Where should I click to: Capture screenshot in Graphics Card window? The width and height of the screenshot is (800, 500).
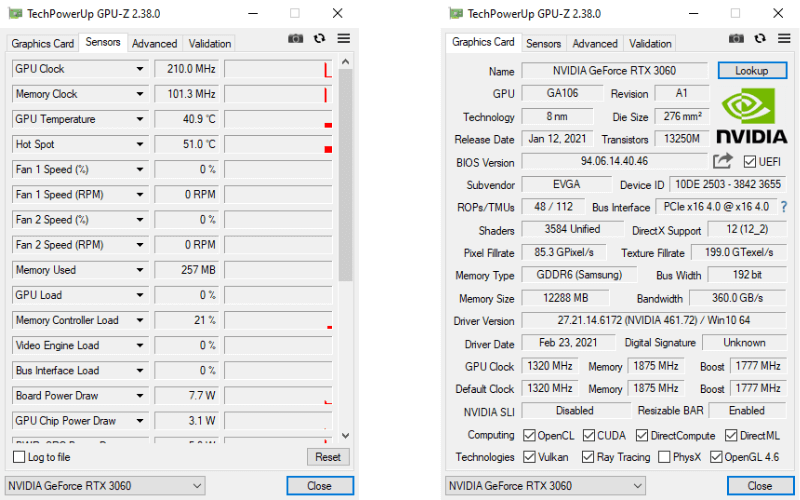pos(736,39)
